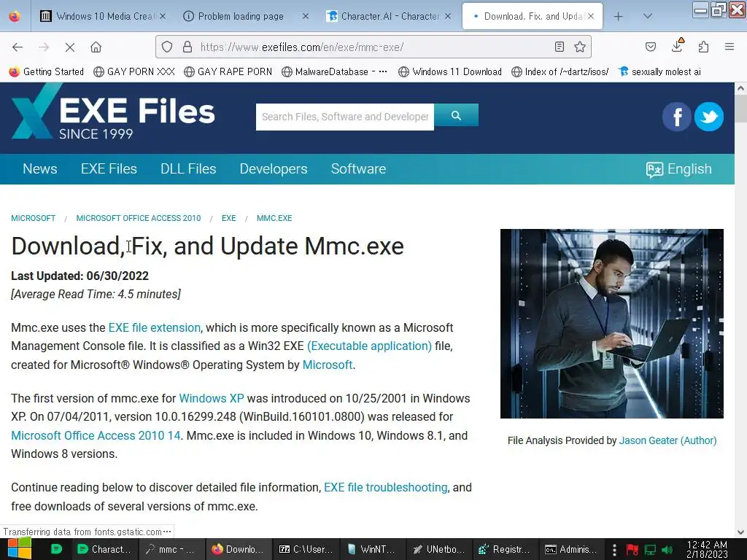Click page scrollbar up arrow

point(740,88)
